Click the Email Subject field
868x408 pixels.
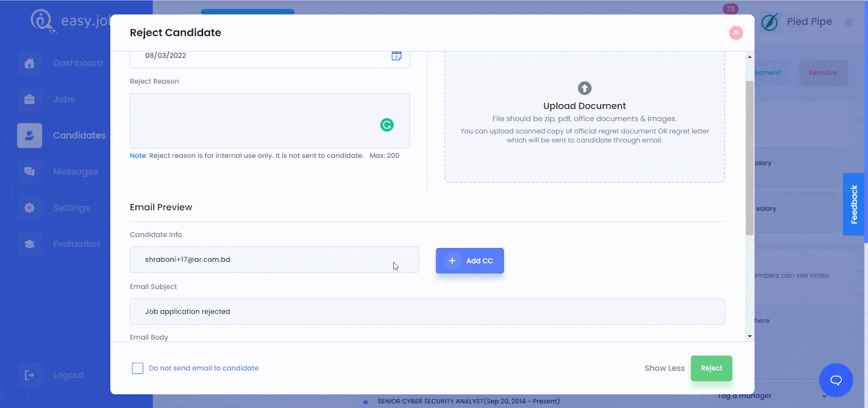click(427, 311)
